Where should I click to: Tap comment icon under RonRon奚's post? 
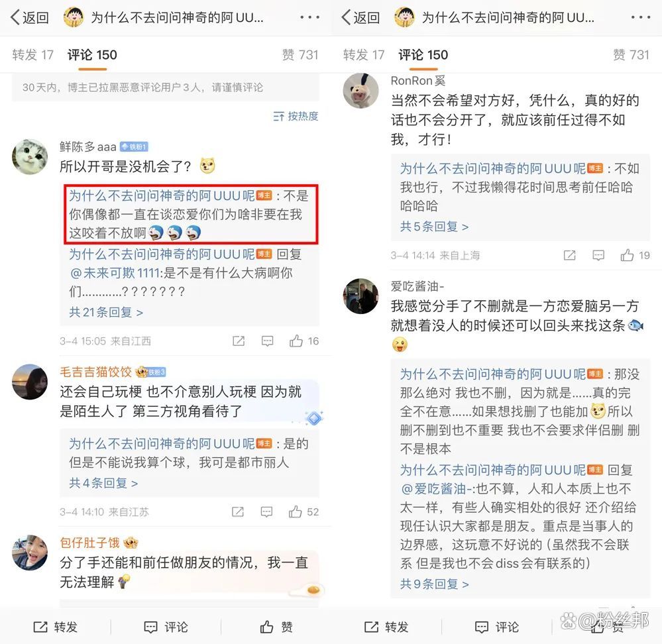pos(598,255)
